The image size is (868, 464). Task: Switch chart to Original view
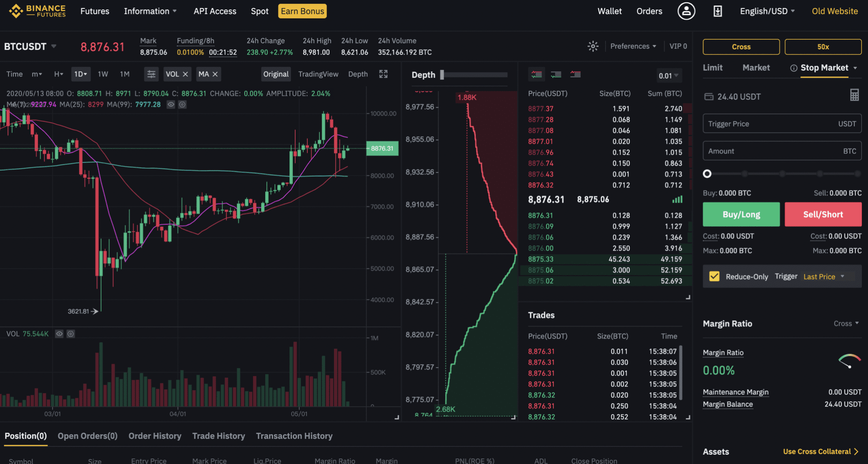coord(276,74)
